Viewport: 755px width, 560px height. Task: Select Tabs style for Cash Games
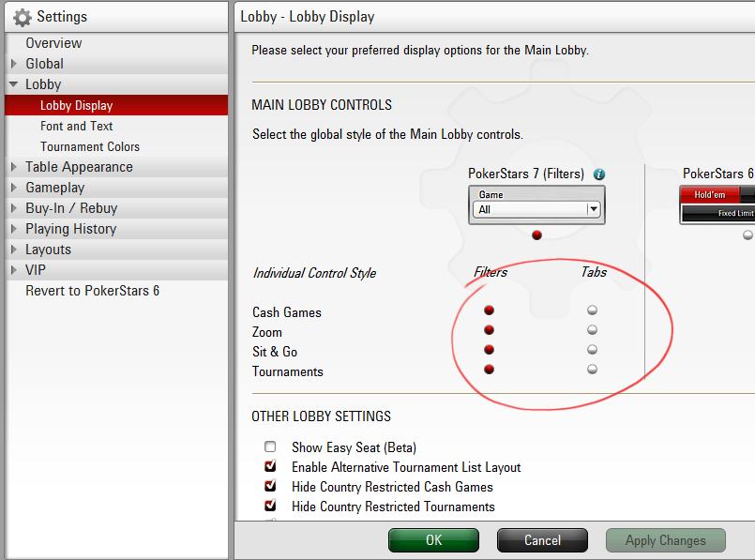[592, 310]
